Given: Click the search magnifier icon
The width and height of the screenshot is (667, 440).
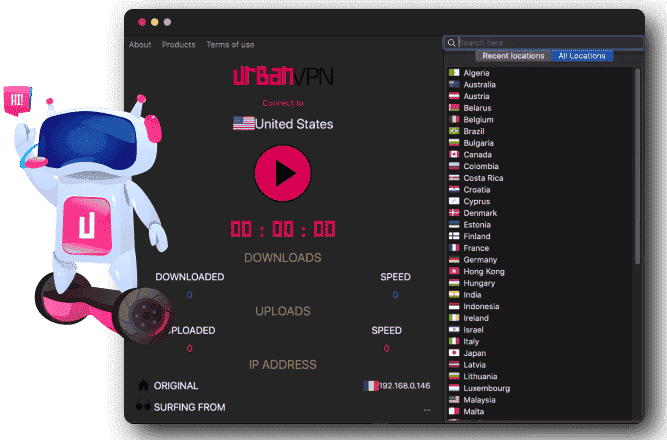Looking at the screenshot, I should [451, 43].
